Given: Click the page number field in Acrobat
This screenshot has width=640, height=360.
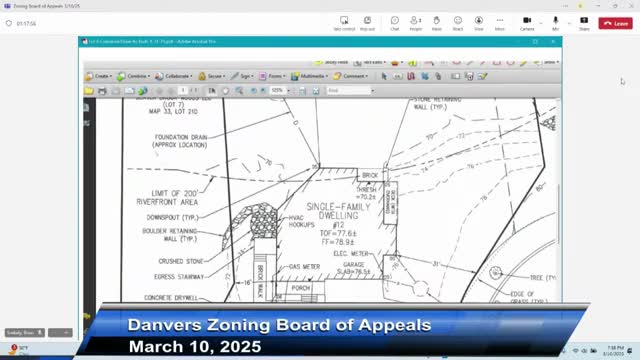Looking at the screenshot, I should click(183, 90).
